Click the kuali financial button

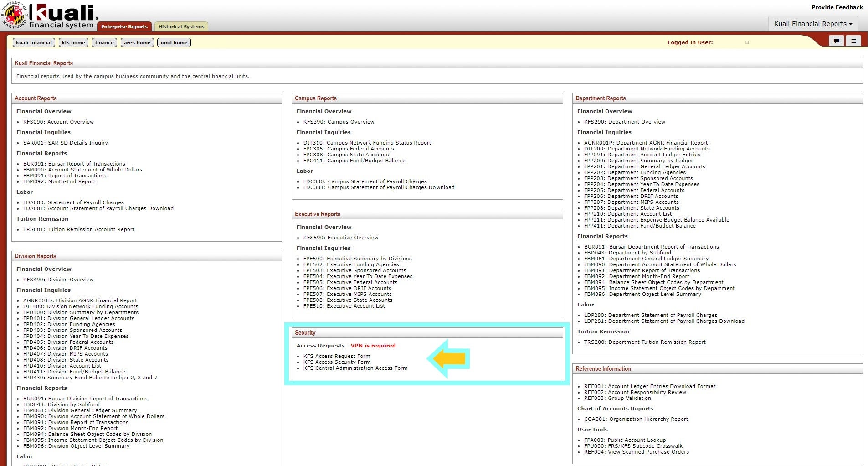pyautogui.click(x=34, y=42)
